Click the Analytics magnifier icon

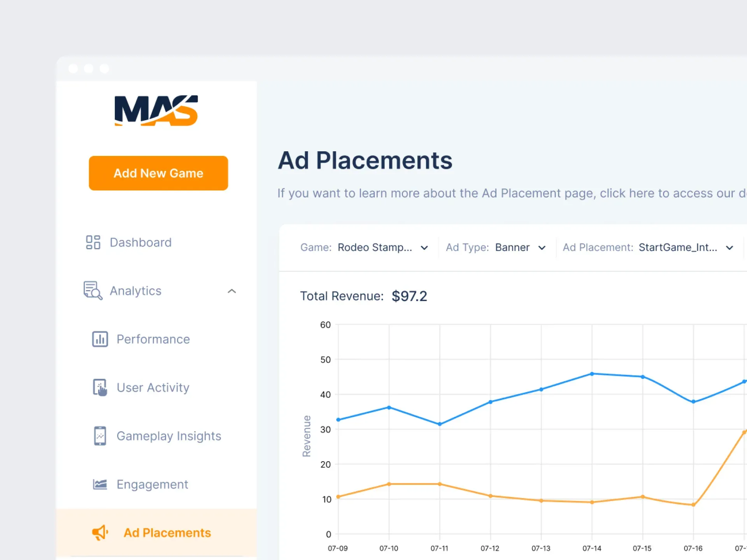(x=93, y=290)
